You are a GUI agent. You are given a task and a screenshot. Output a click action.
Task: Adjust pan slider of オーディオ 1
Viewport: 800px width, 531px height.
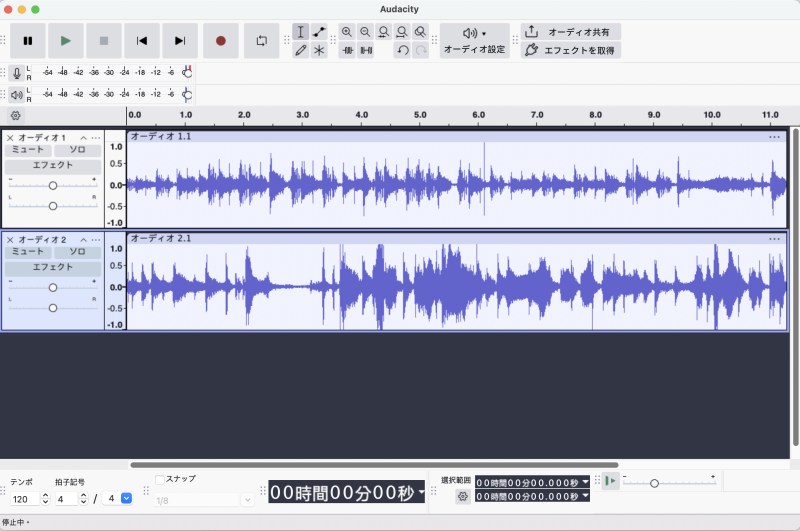click(x=53, y=206)
